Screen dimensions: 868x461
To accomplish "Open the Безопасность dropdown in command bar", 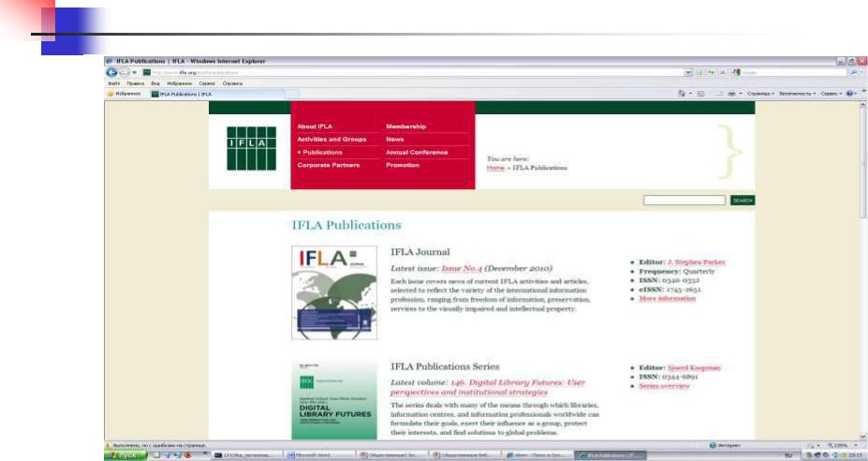I will click(x=797, y=94).
